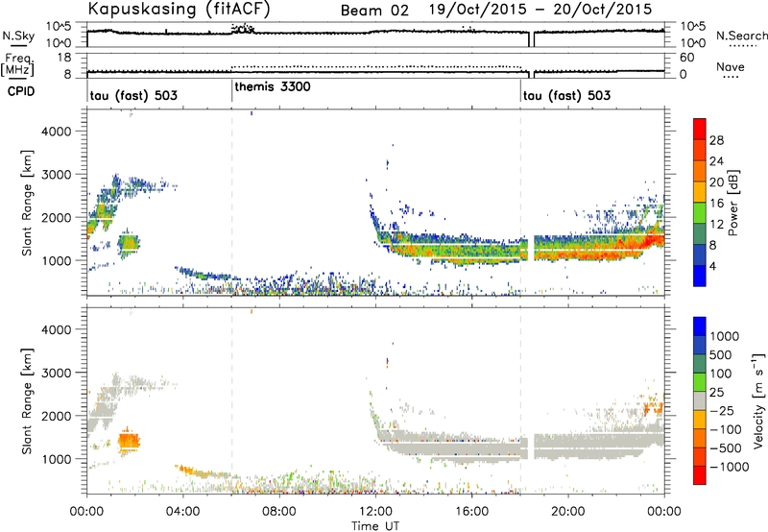Click the '04:00' time axis tick label

tap(182, 512)
